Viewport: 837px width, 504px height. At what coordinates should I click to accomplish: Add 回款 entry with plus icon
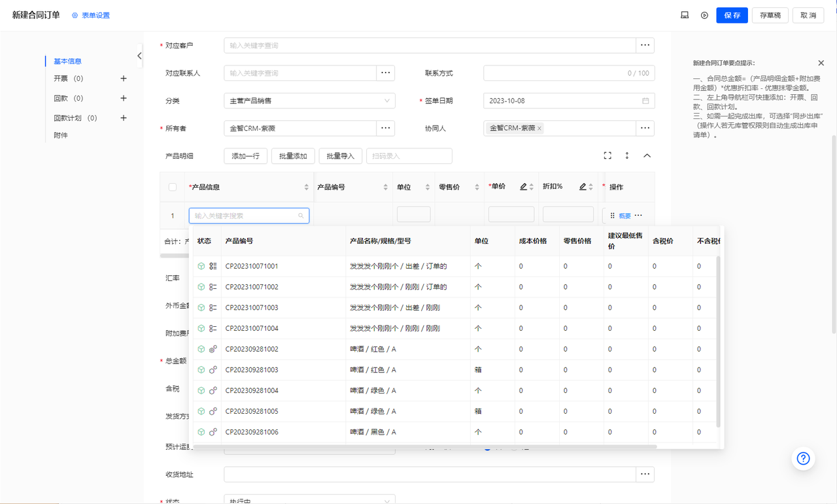124,98
